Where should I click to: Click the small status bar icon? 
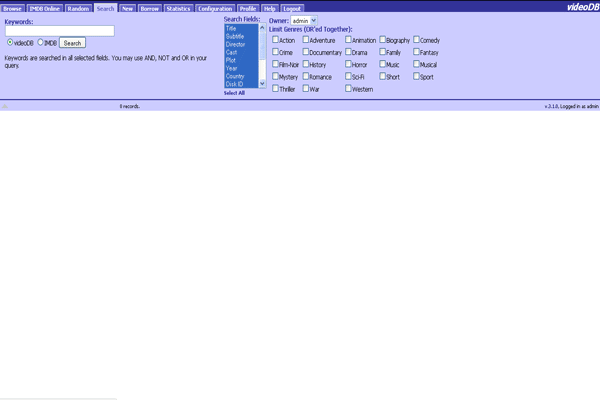[x=5, y=106]
